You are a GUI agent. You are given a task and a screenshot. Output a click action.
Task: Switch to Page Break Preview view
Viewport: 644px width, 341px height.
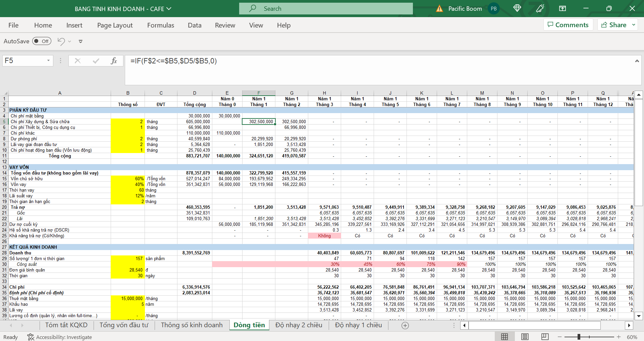pyautogui.click(x=545, y=337)
